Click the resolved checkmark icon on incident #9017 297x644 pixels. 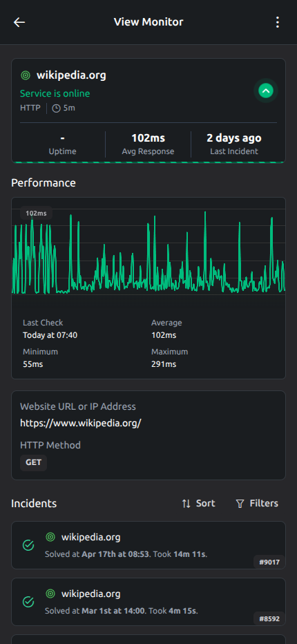28,545
